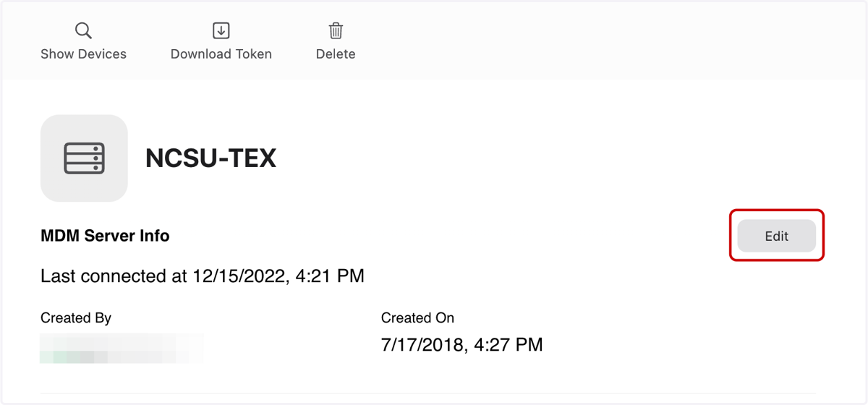Select the MDM Server Info section heading
868x405 pixels.
(105, 236)
